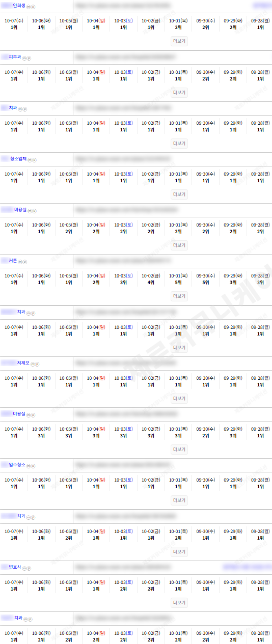Screen dimensions: 272x644
Task: Click 'm' icon of 치과 row ranked 2위 on 10-06
Action: tap(26, 619)
